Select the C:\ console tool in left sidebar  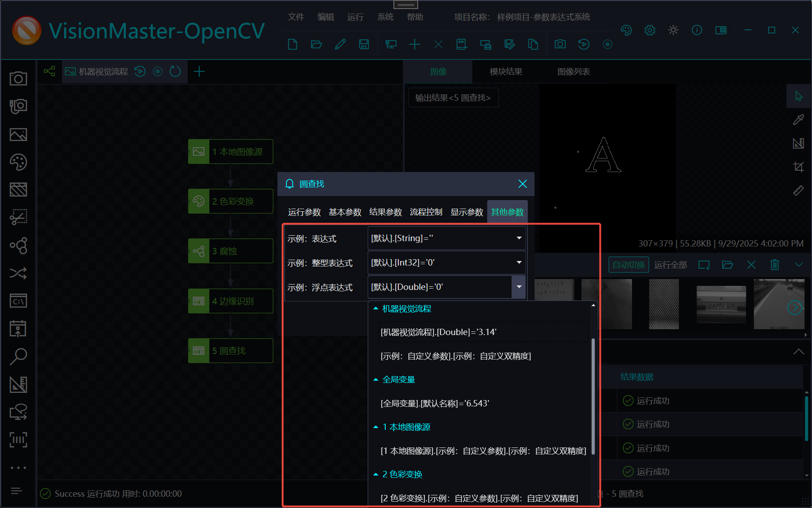click(x=18, y=301)
